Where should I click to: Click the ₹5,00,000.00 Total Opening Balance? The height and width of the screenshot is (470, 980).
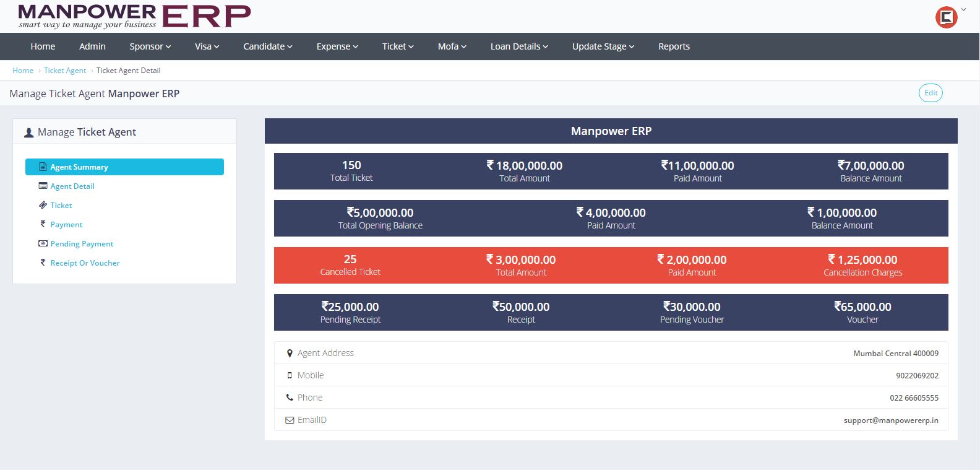[380, 212]
